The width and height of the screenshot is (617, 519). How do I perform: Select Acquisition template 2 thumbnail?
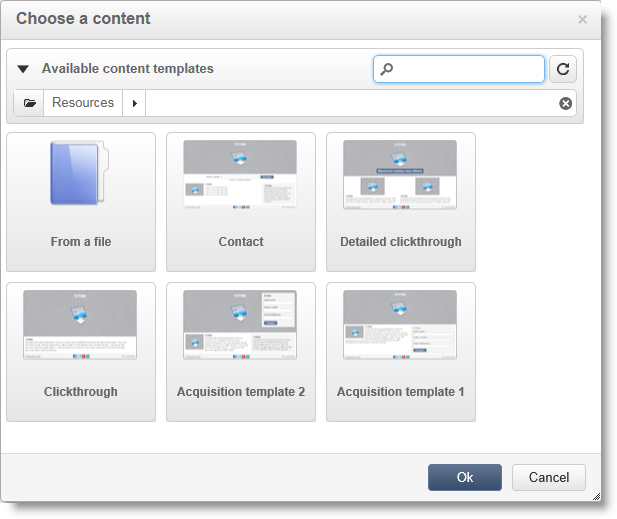[240, 325]
